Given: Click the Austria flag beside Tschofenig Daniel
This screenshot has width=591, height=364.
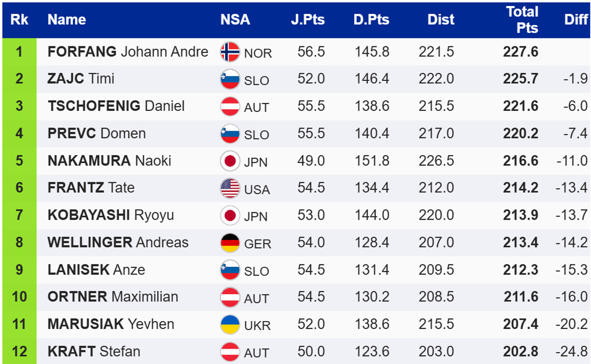Looking at the screenshot, I should (x=230, y=106).
